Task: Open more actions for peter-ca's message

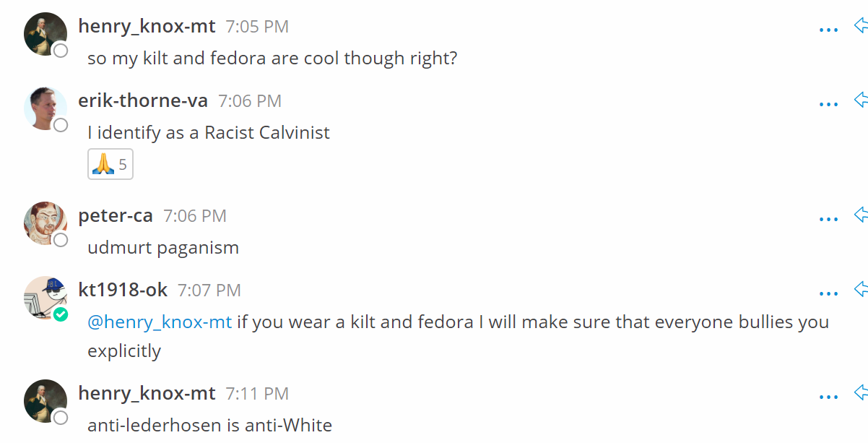Action: pos(828,220)
